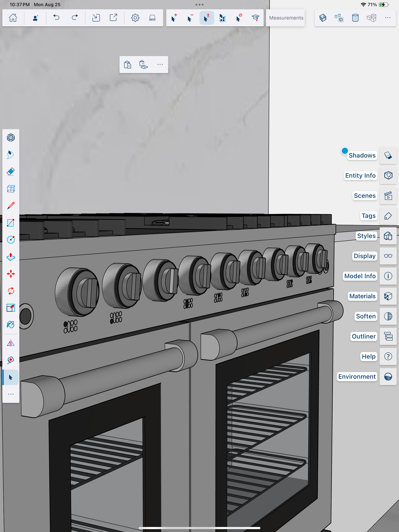399x532 pixels.
Task: Open the Scenes panel icon
Action: 388,196
